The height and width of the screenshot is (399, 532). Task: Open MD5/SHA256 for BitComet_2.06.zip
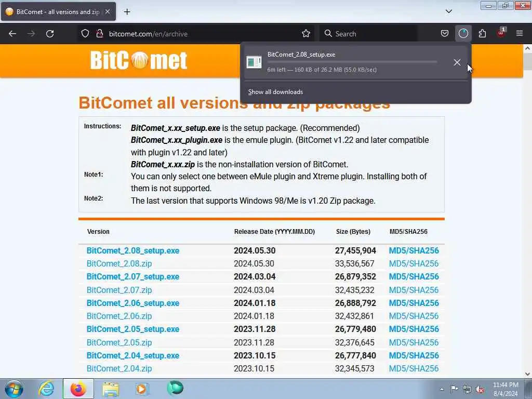click(414, 316)
